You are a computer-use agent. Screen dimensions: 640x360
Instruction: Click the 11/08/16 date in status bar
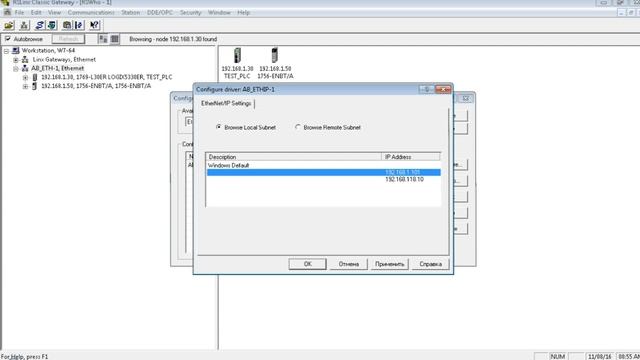(x=600, y=357)
